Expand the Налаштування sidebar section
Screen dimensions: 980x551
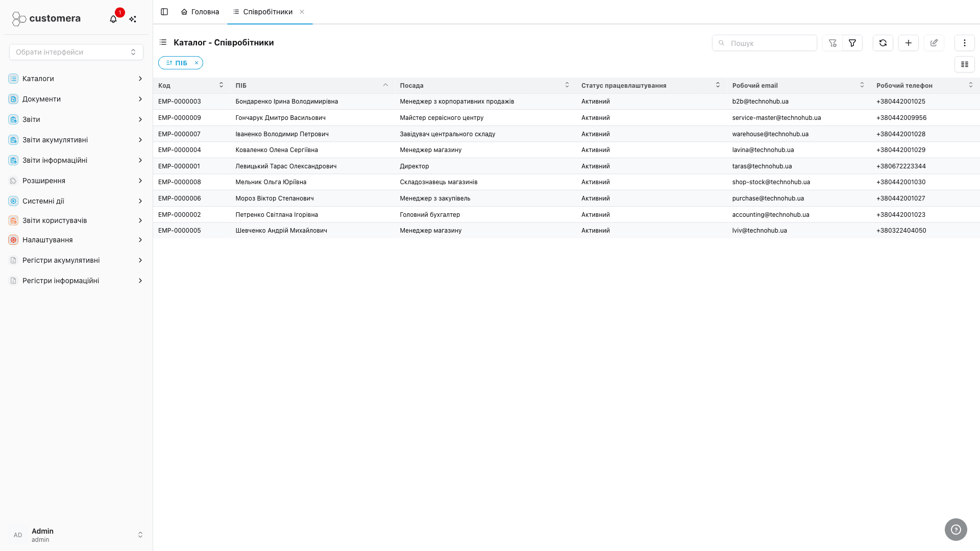tap(76, 240)
